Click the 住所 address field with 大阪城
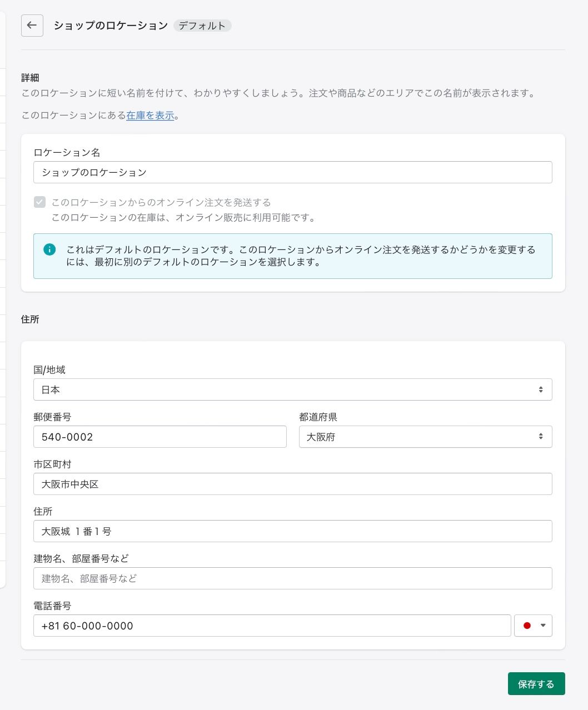This screenshot has height=710, width=588. click(293, 531)
